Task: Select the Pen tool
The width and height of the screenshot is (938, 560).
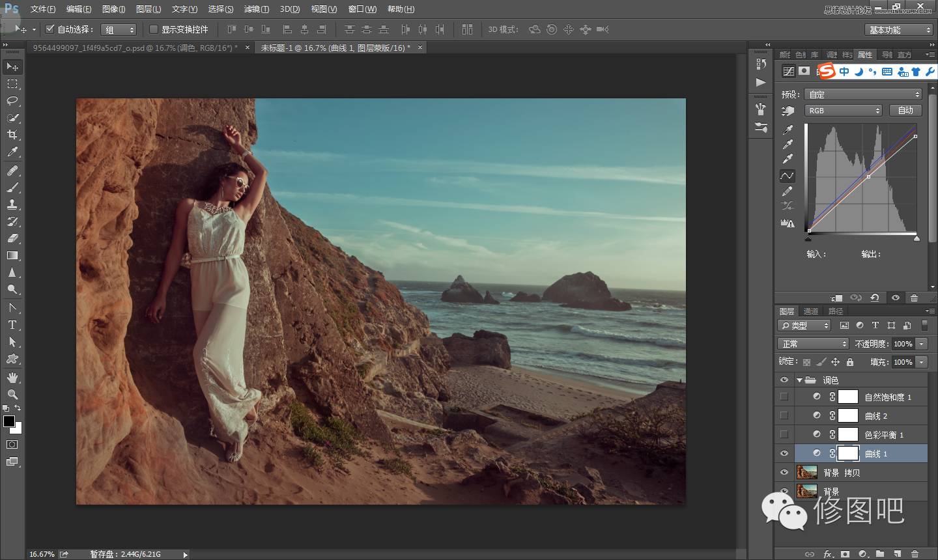Action: coord(12,308)
